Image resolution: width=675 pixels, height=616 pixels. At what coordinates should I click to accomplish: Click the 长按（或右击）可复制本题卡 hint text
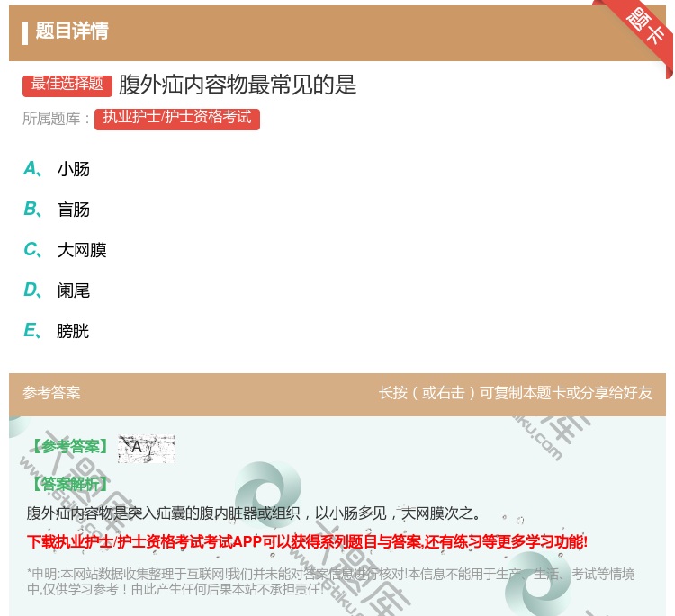[x=516, y=393]
